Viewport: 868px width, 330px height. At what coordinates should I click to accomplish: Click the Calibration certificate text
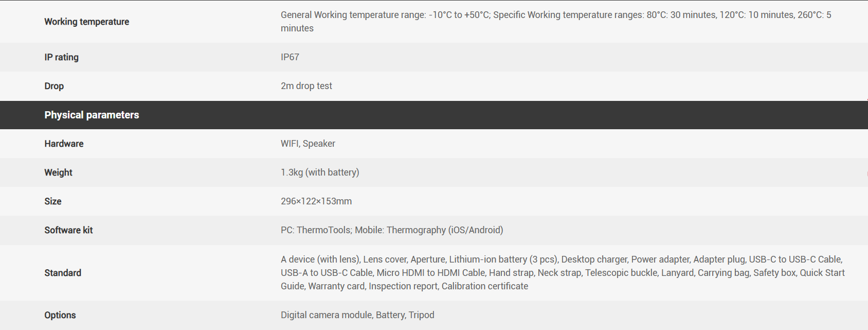click(484, 286)
